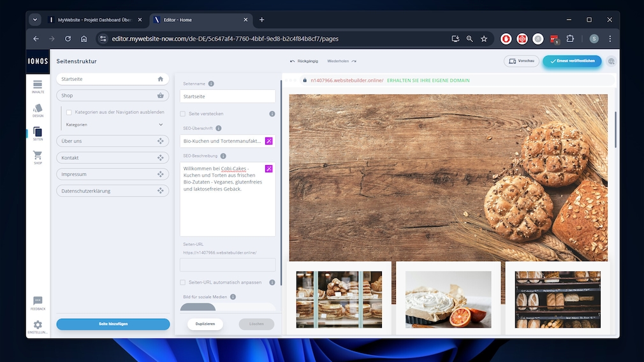Check Kategorien aus der Navigation ausblenden
Image resolution: width=644 pixels, height=362 pixels.
(69, 112)
